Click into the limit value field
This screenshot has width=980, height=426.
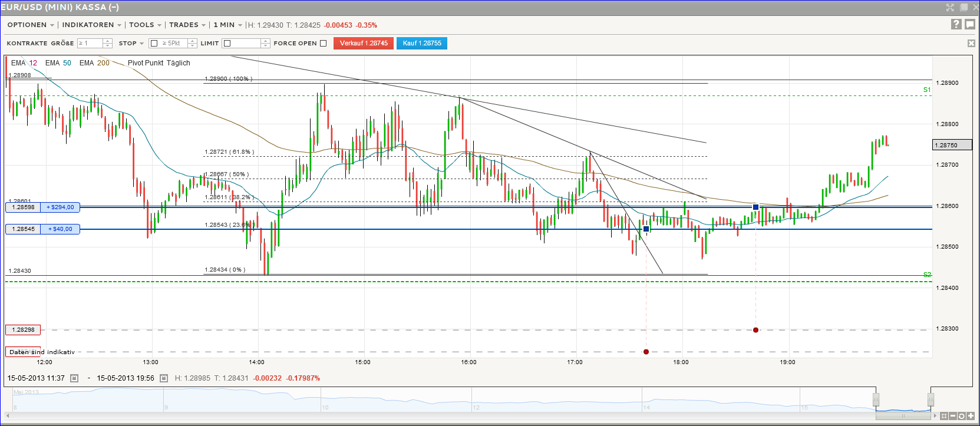point(246,44)
